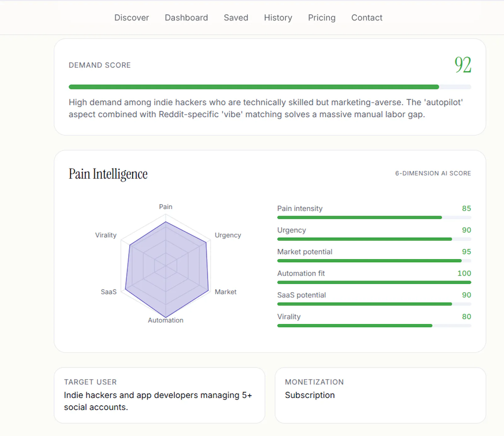This screenshot has height=436, width=504.
Task: Click the Pain intensity label
Action: (300, 208)
